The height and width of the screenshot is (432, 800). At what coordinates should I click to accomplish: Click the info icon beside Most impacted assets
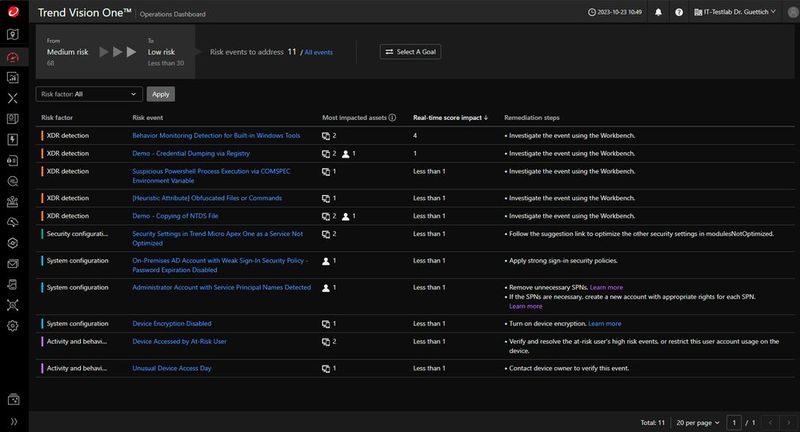[392, 117]
